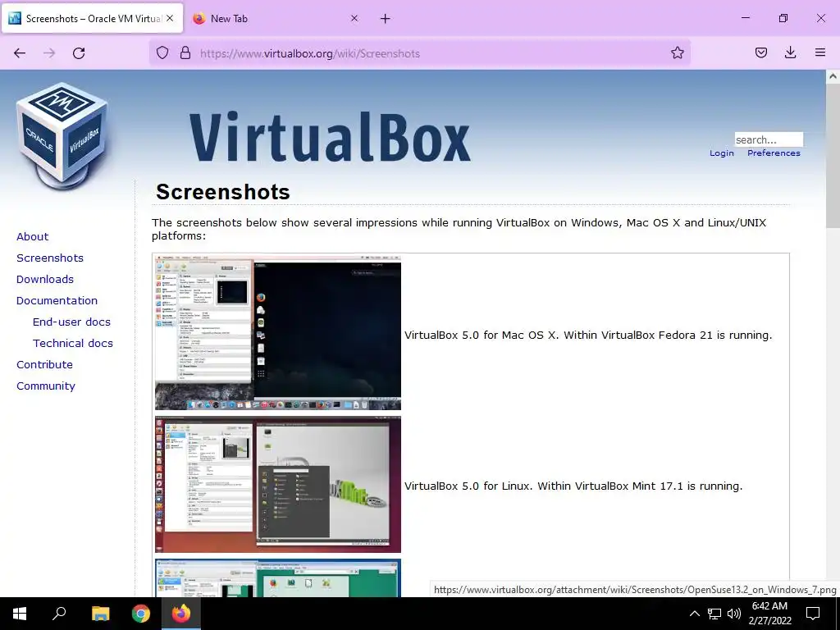Open the Preferences link

coord(774,153)
